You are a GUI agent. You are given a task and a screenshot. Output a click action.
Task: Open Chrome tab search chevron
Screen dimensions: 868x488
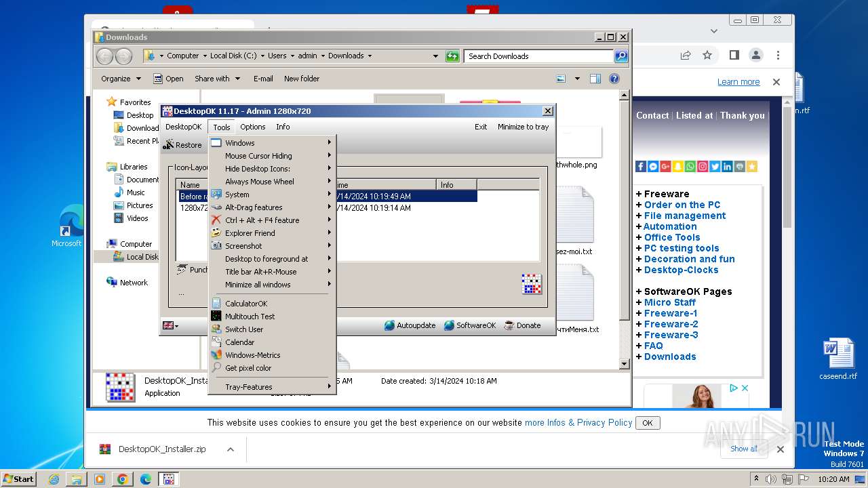(714, 30)
